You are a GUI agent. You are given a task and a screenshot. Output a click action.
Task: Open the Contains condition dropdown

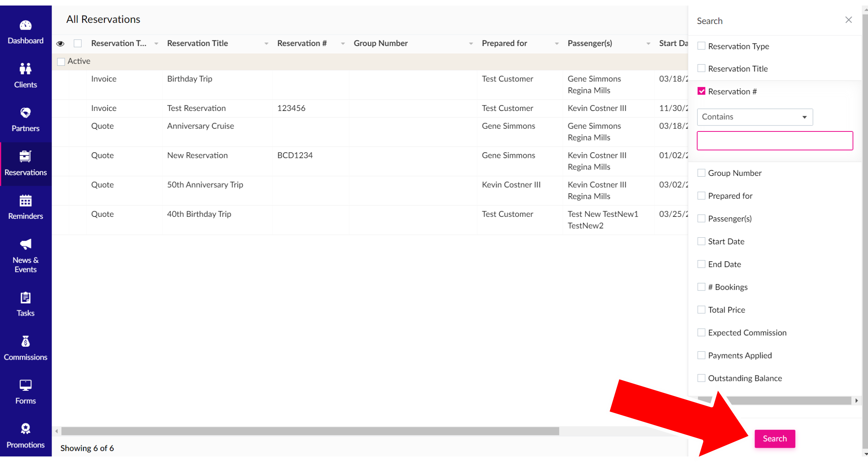point(755,117)
